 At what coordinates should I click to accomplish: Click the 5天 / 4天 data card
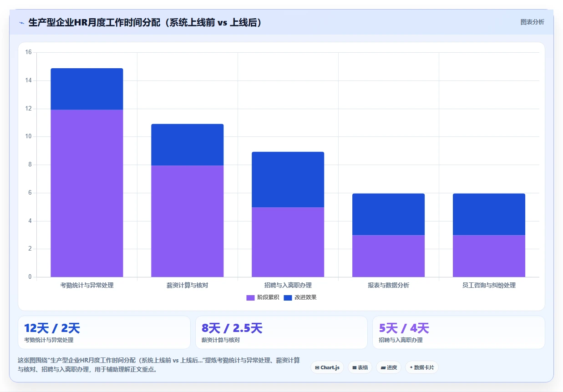(x=459, y=332)
